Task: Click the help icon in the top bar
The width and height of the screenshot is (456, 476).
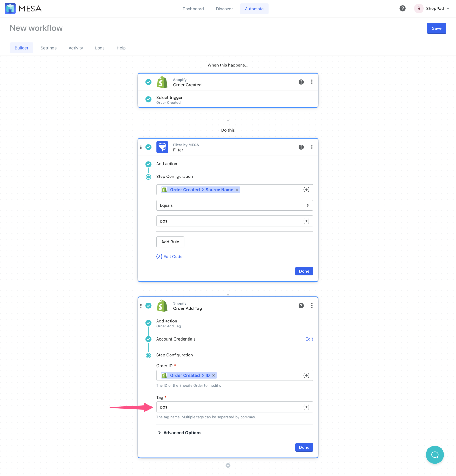Action: [403, 8]
